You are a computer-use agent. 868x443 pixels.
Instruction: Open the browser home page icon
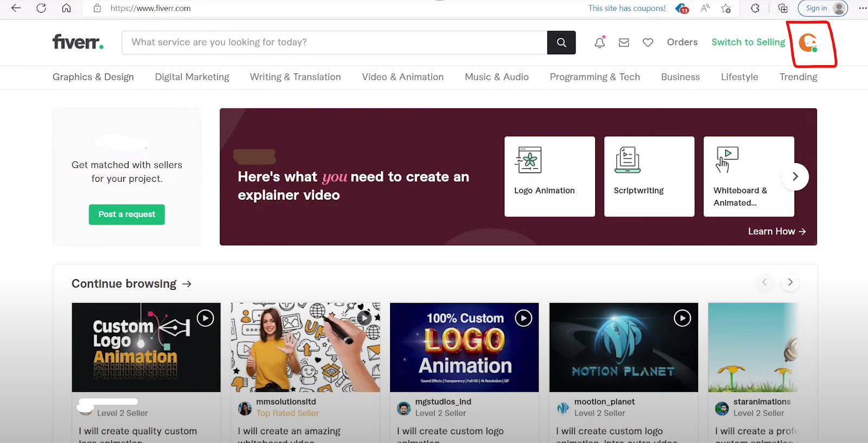click(x=66, y=8)
